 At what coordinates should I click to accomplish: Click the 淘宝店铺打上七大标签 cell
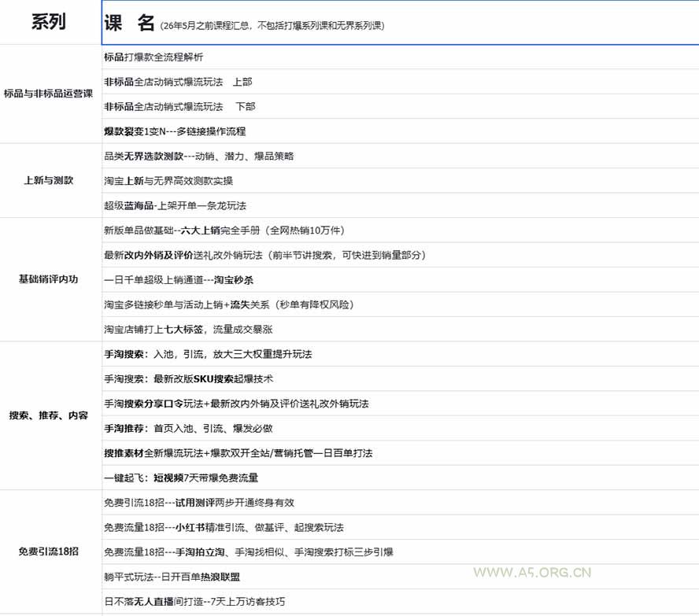tap(401, 329)
